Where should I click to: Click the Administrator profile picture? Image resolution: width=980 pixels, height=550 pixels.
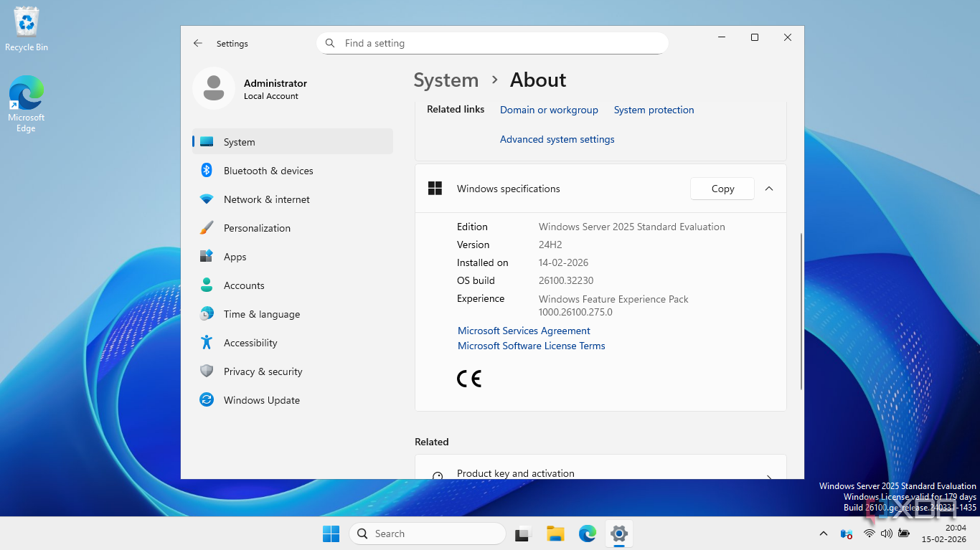tap(214, 88)
